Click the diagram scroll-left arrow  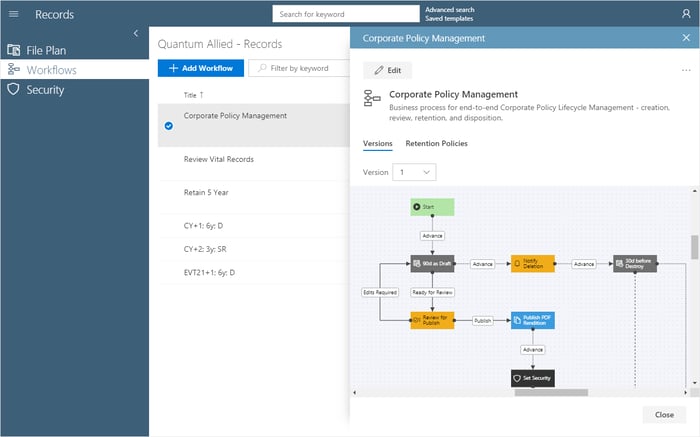click(x=354, y=393)
